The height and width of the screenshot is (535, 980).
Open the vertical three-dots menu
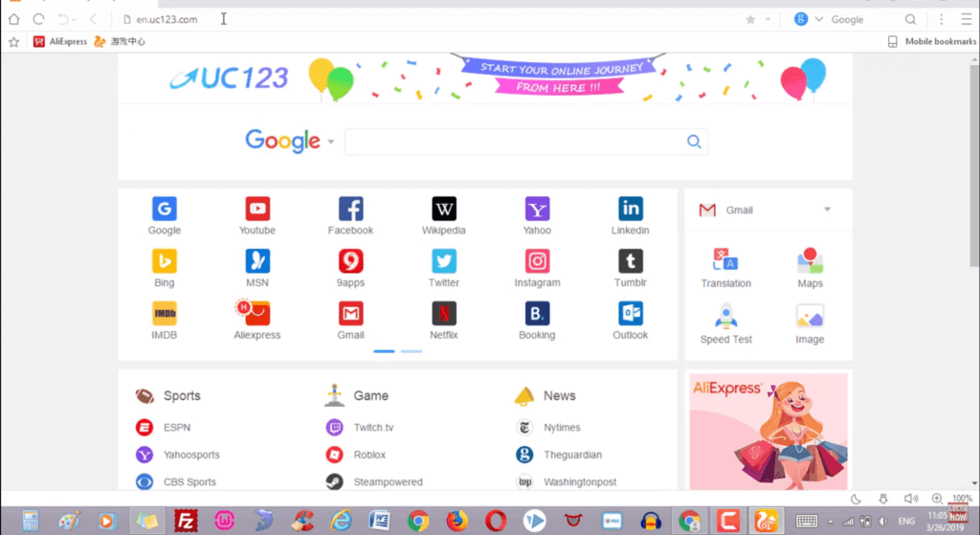pos(942,19)
